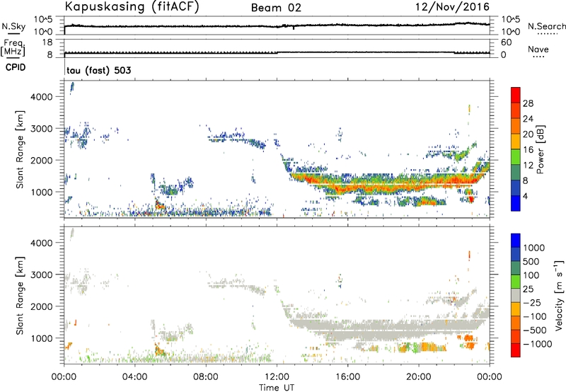The image size is (566, 392).
Task: Click the Time UT axis title
Action: [x=277, y=388]
